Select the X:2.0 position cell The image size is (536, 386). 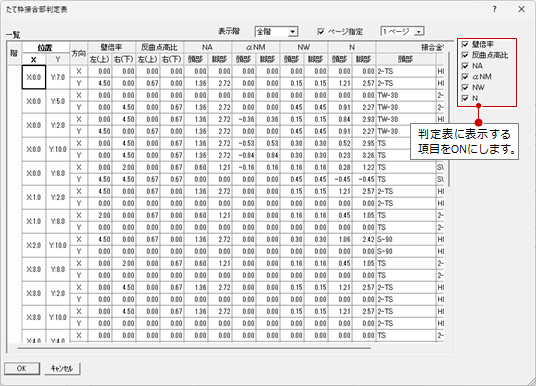click(34, 245)
